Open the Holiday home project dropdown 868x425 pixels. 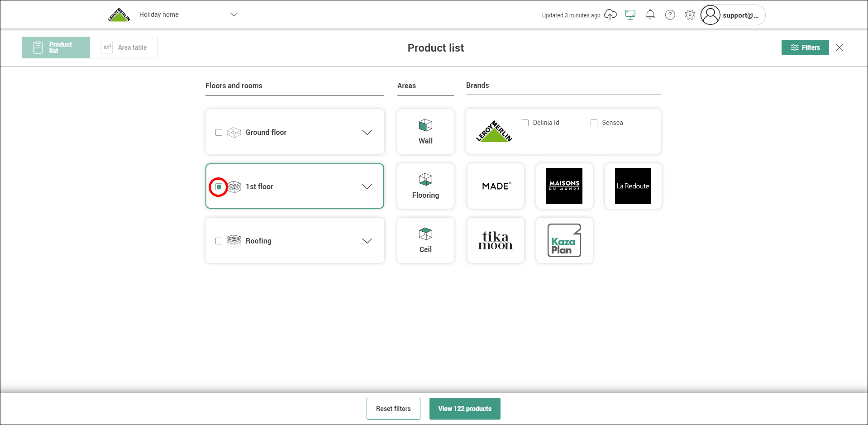pos(189,14)
